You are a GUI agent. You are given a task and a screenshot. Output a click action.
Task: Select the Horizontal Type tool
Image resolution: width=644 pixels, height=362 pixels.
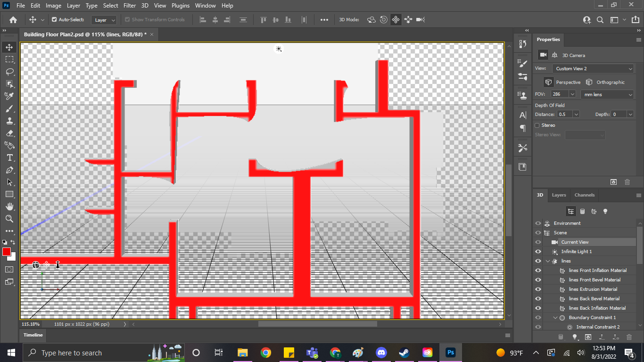9,157
